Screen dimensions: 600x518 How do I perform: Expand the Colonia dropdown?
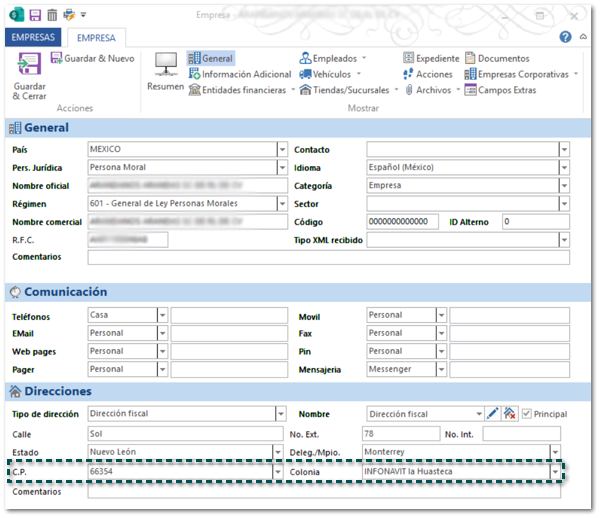point(554,471)
